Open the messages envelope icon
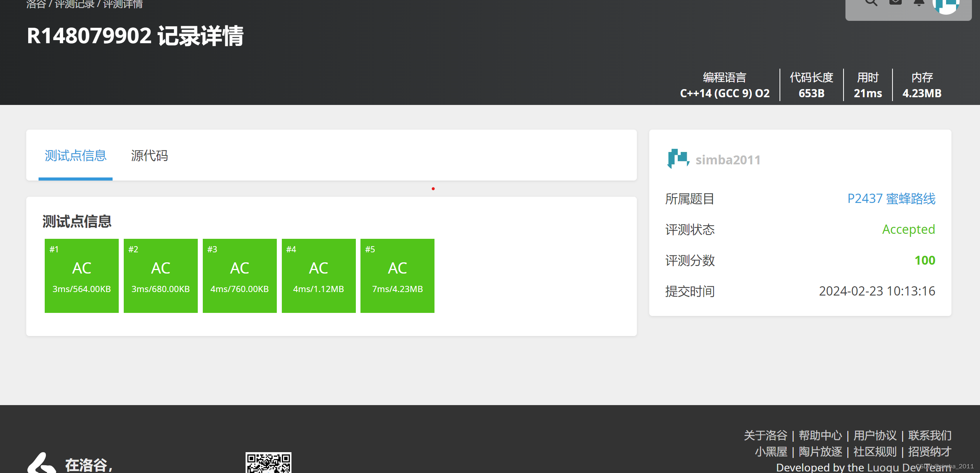 (895, 2)
